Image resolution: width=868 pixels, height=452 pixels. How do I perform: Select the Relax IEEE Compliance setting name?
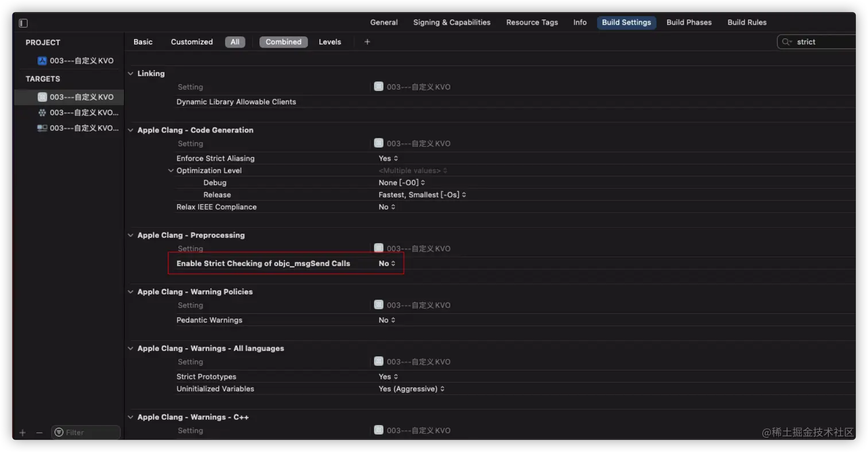pyautogui.click(x=216, y=206)
